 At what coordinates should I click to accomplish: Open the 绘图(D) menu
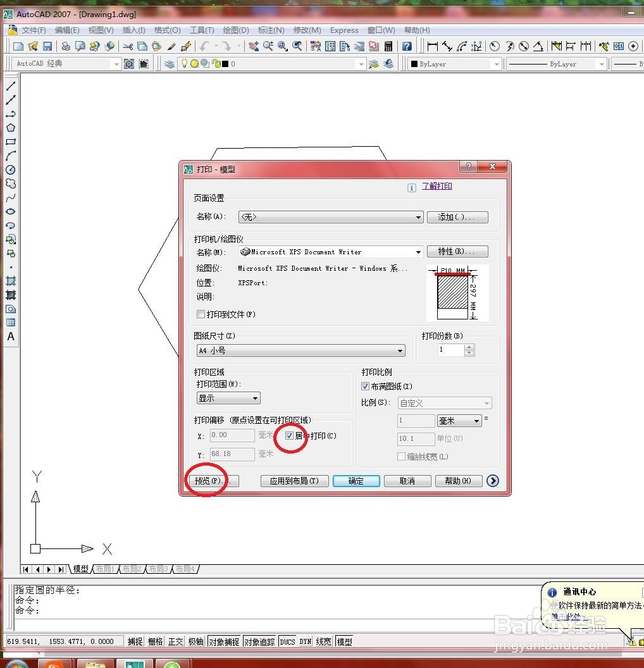(x=236, y=30)
